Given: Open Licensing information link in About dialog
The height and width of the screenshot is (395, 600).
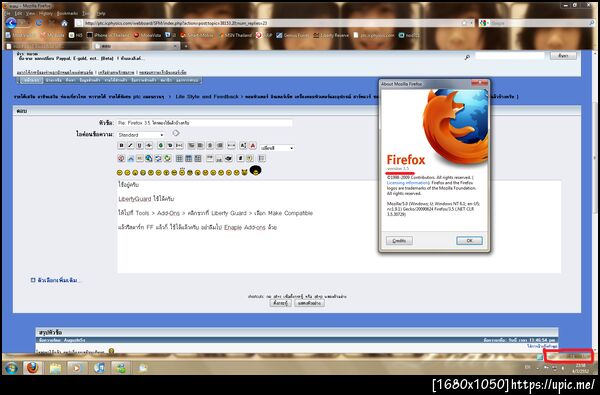Looking at the screenshot, I should [x=408, y=183].
